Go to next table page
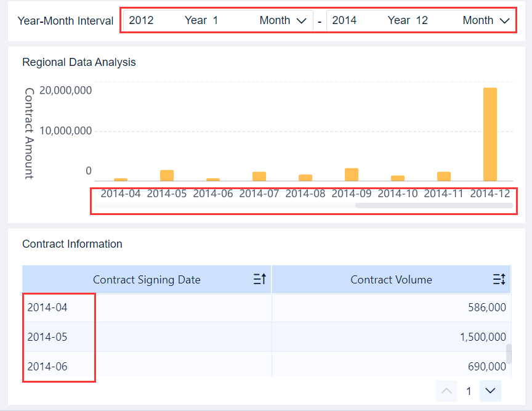Image resolution: width=532 pixels, height=411 pixels. point(490,391)
